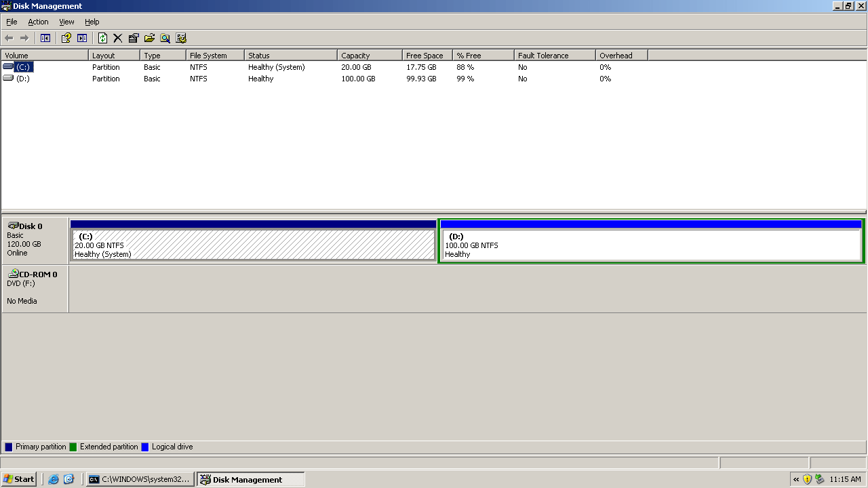Image resolution: width=868 pixels, height=488 pixels.
Task: Switch to the command prompt taskbar button
Action: 139,479
